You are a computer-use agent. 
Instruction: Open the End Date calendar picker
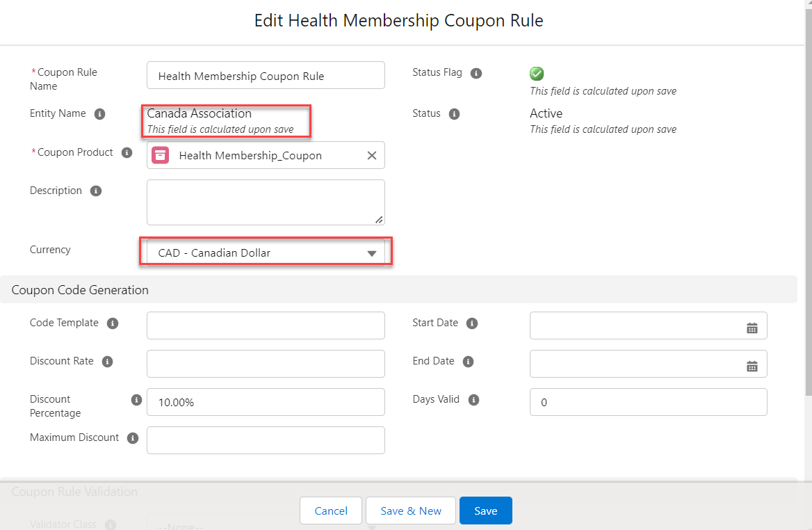pos(752,367)
